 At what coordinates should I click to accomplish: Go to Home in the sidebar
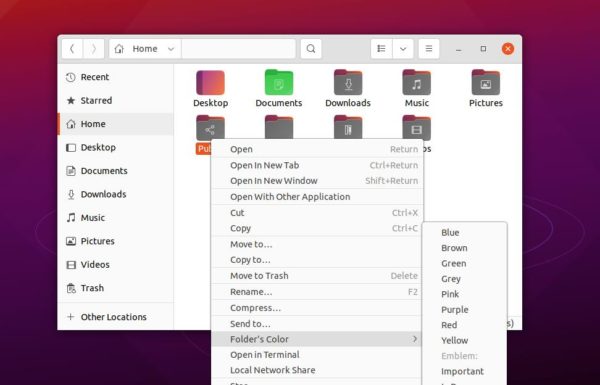(116, 124)
